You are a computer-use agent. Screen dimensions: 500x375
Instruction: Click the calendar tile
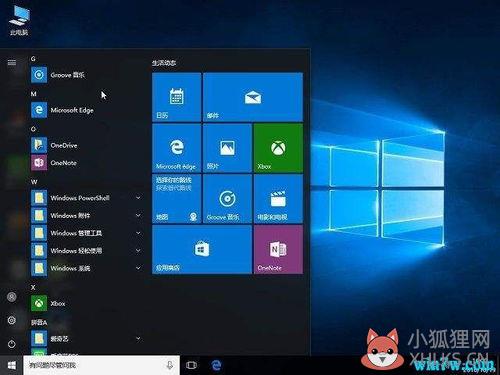coord(177,97)
